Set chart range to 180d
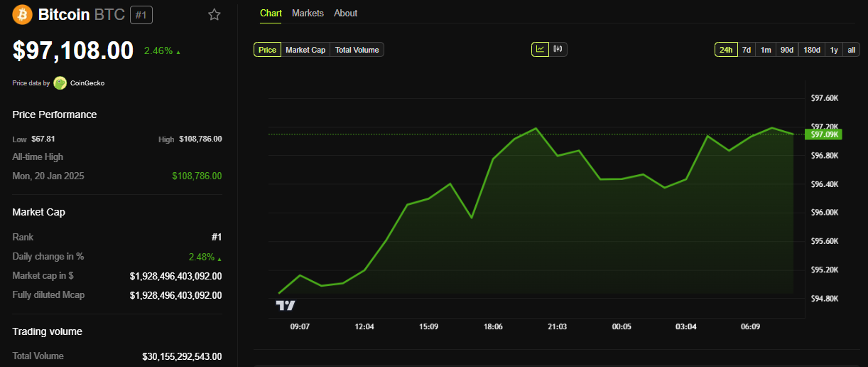868x367 pixels. tap(811, 50)
